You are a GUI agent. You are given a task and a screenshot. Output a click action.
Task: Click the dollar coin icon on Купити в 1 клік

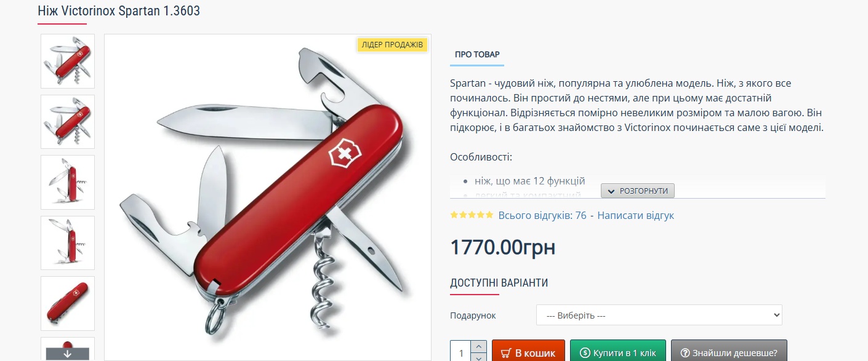pyautogui.click(x=585, y=353)
